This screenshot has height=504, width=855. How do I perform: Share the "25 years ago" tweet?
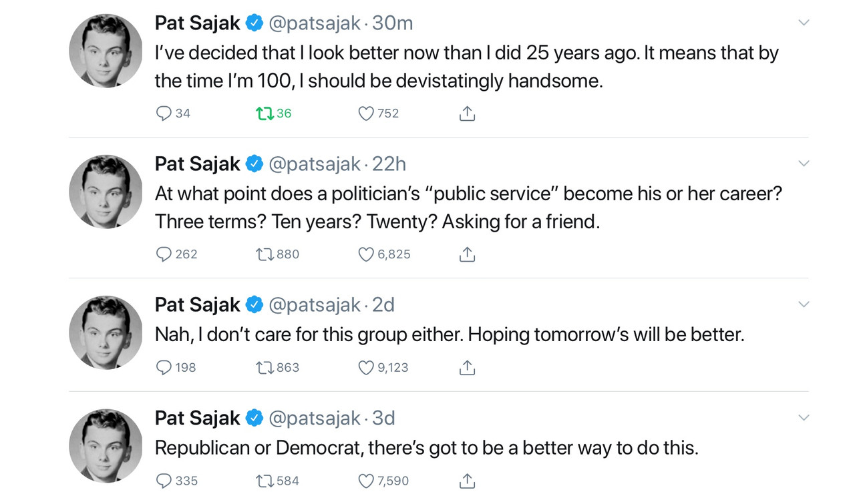coord(467,113)
